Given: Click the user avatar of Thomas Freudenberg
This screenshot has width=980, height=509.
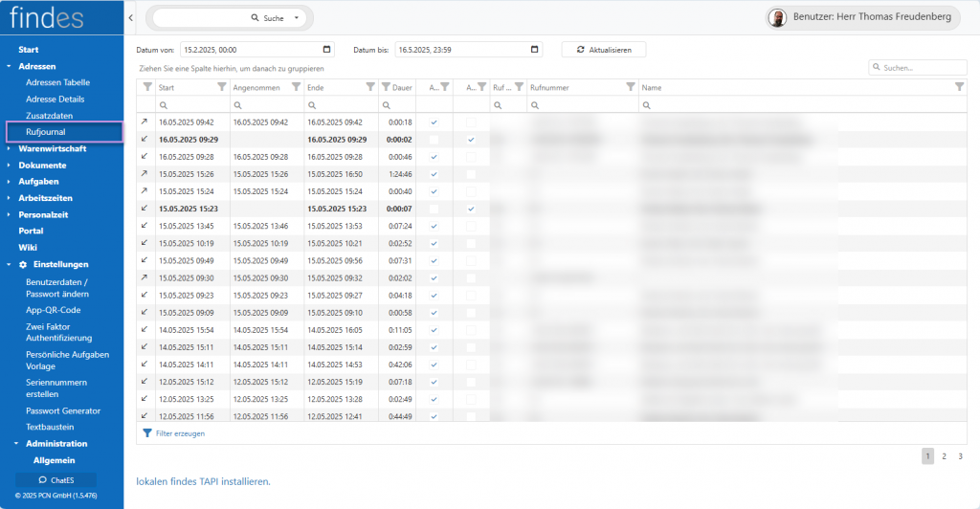Looking at the screenshot, I should [x=778, y=18].
